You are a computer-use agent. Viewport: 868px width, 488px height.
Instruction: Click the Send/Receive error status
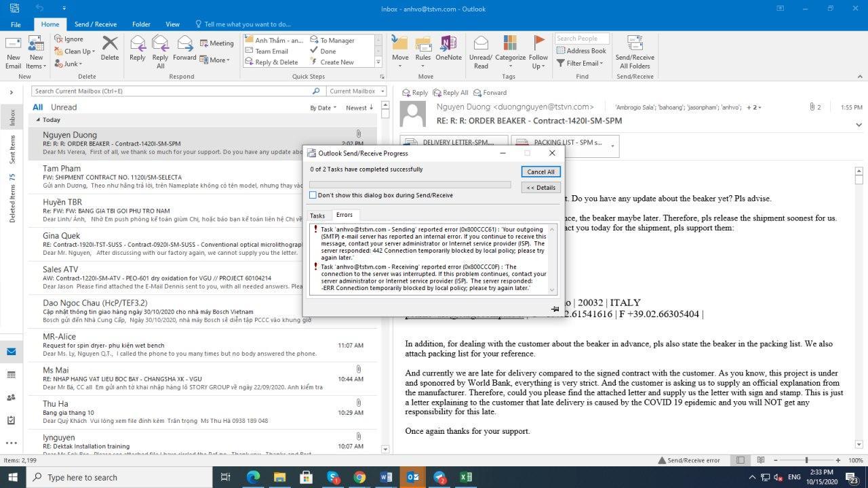tap(688, 460)
